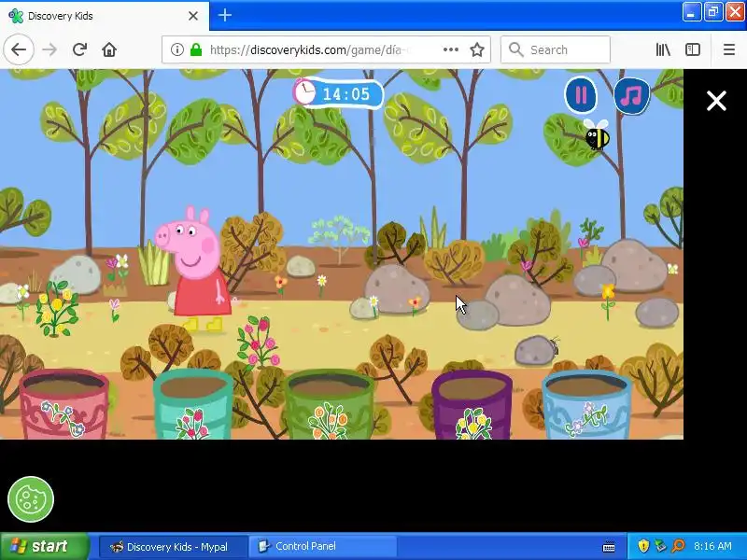The width and height of the screenshot is (747, 560).
Task: Click the orange magnifier tray icon
Action: coord(678,546)
